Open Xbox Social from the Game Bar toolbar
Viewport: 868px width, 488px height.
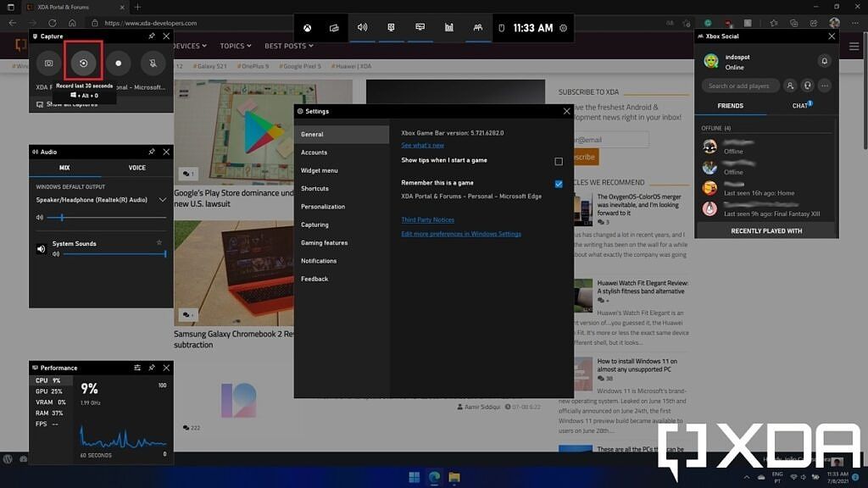[477, 27]
